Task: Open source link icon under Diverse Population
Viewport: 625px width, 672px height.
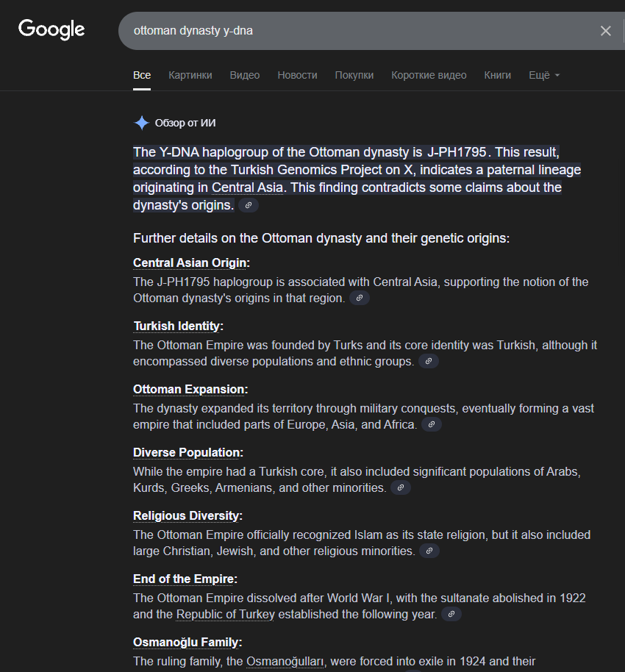Action: [401, 488]
